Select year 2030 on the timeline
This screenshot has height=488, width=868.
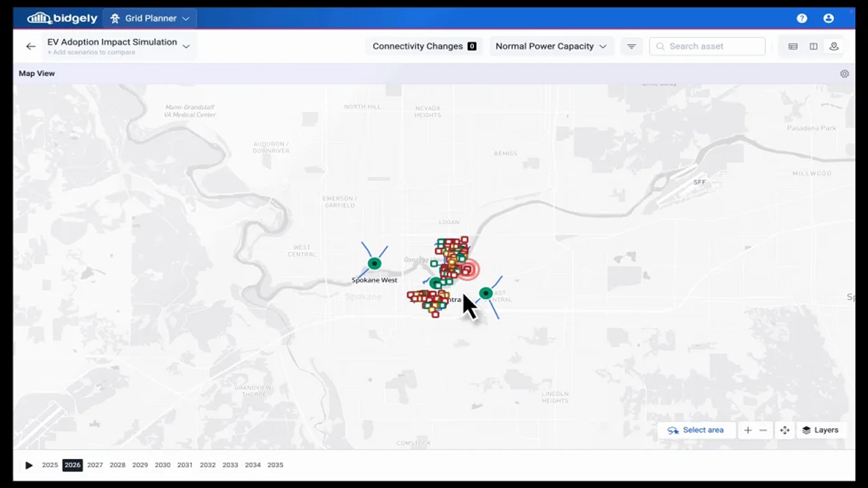pos(162,465)
